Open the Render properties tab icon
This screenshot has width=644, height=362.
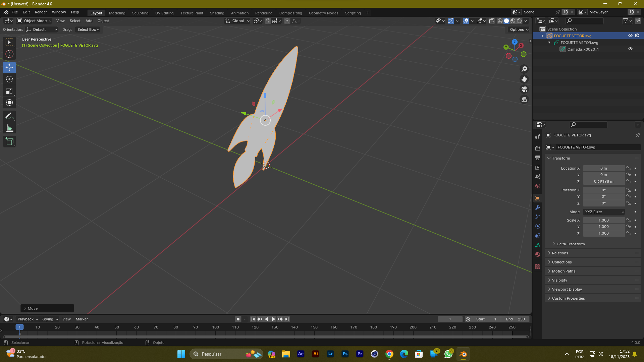(x=538, y=148)
